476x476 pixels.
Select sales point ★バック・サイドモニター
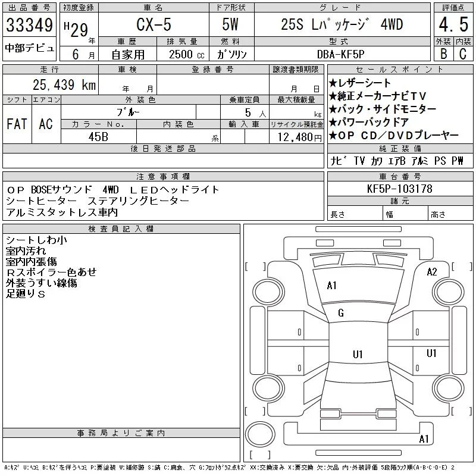coord(383,109)
